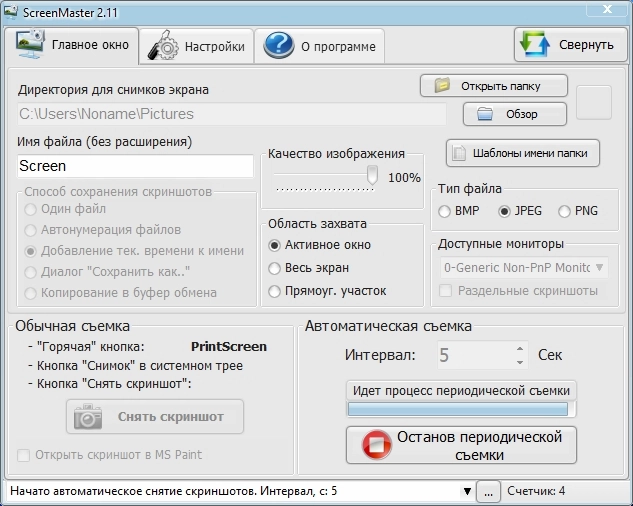The width and height of the screenshot is (633, 506).
Task: Click the document icon on Шаблоны имени папки
Action: [x=459, y=153]
